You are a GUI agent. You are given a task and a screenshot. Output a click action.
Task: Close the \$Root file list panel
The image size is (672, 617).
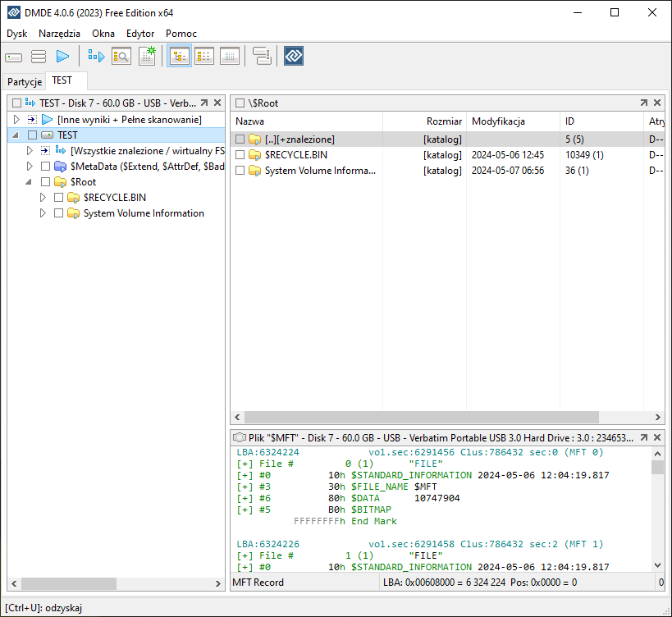[x=657, y=103]
